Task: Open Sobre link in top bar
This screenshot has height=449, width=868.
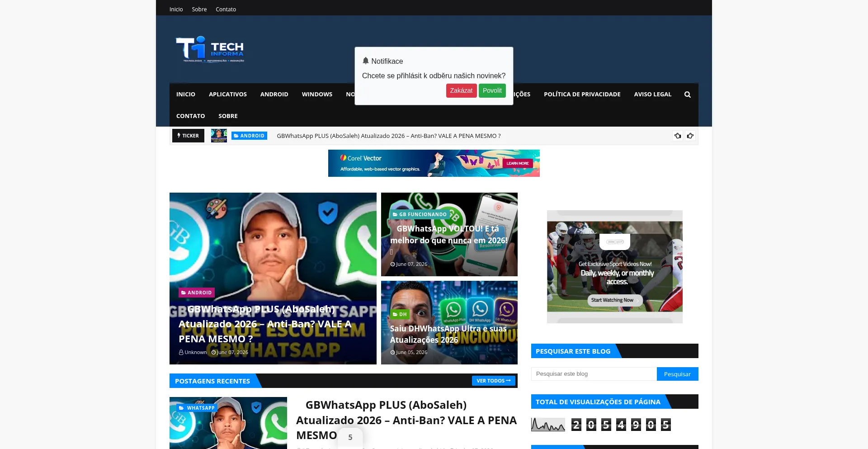Action: [x=199, y=9]
